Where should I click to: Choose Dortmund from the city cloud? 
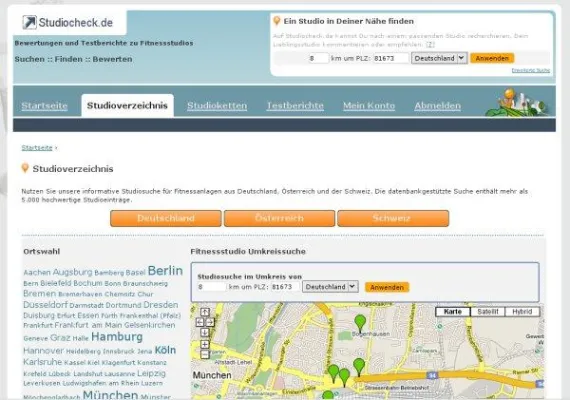(x=123, y=305)
